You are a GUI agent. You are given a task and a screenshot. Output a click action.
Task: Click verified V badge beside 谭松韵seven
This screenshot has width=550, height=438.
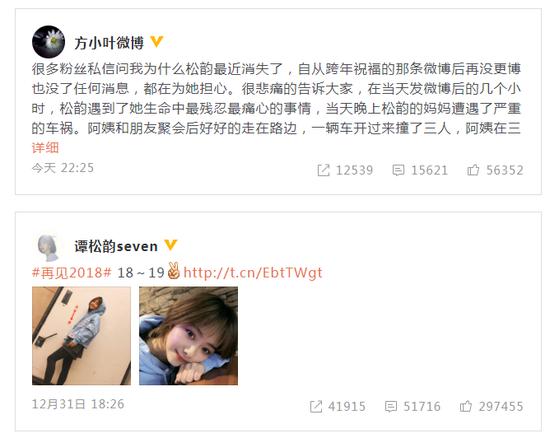pos(171,245)
